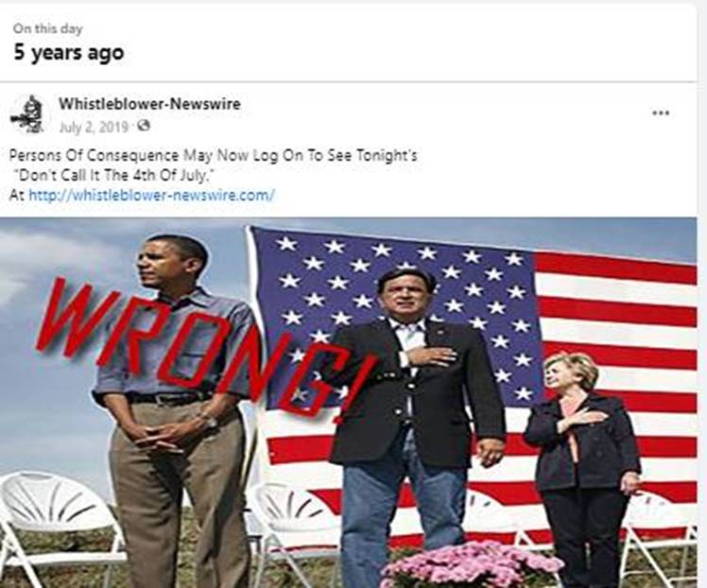Select the "On this day" label
Image resolution: width=707 pixels, height=588 pixels.
(x=47, y=28)
